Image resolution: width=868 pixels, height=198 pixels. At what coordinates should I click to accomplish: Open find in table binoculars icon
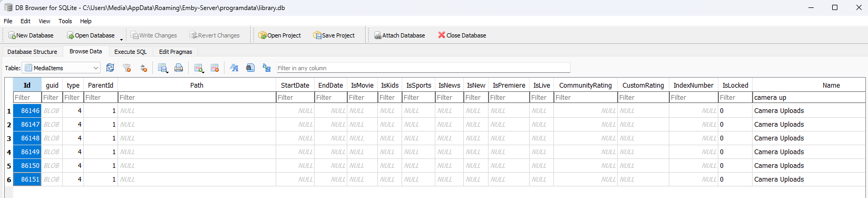[x=250, y=68]
